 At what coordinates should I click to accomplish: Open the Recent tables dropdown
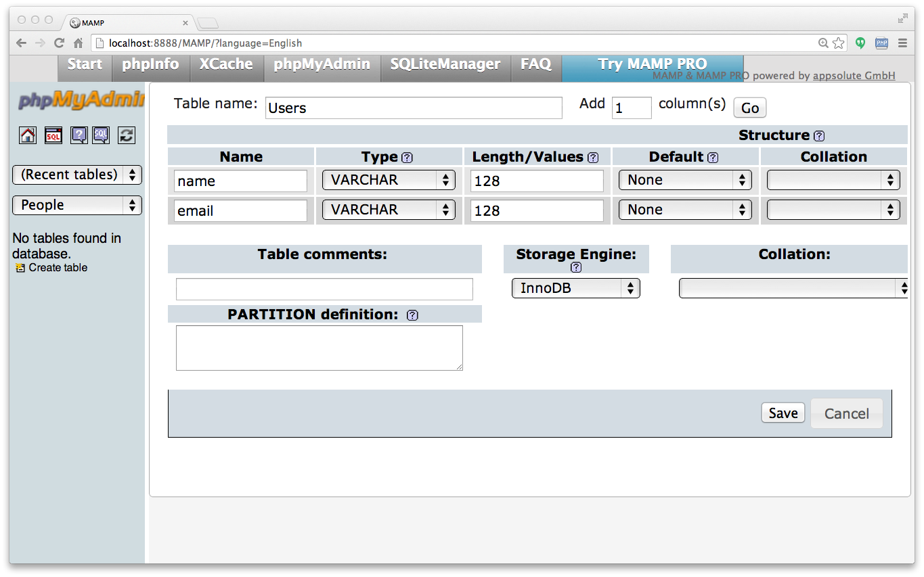click(77, 175)
